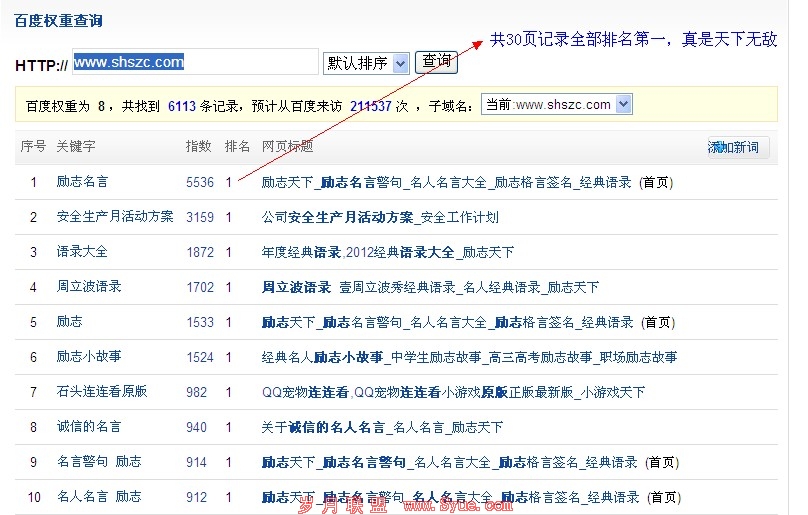Image resolution: width=808 pixels, height=515 pixels.
Task: Click keyword 安全生产月活动方案
Action: tap(115, 217)
